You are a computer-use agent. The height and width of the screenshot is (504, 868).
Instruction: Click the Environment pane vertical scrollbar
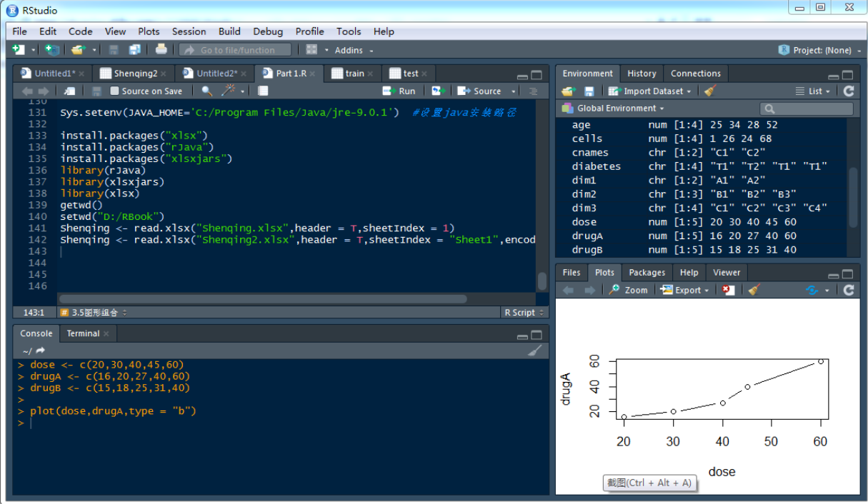coord(852,197)
